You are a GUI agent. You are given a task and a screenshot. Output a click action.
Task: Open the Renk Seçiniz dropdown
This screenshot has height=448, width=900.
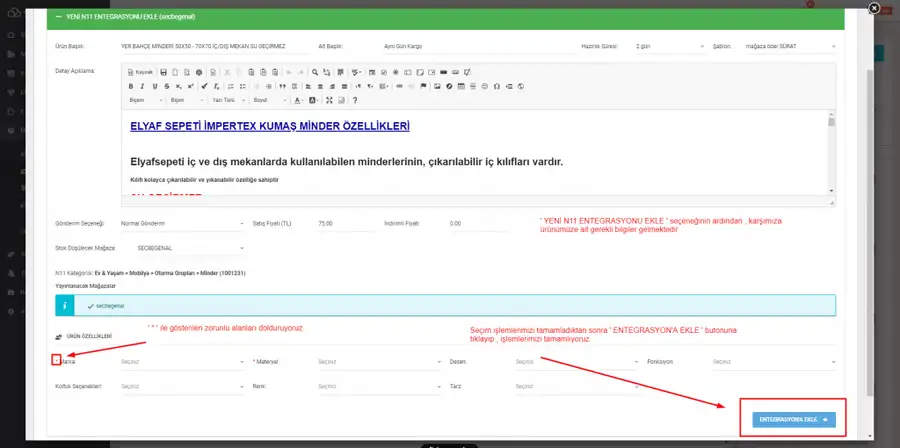coord(379,387)
